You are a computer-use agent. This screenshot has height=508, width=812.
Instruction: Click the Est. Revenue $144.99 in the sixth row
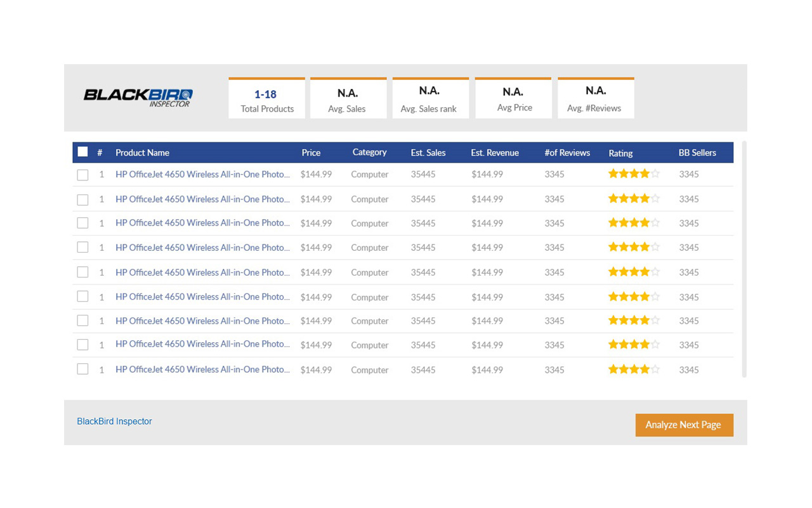click(x=487, y=297)
